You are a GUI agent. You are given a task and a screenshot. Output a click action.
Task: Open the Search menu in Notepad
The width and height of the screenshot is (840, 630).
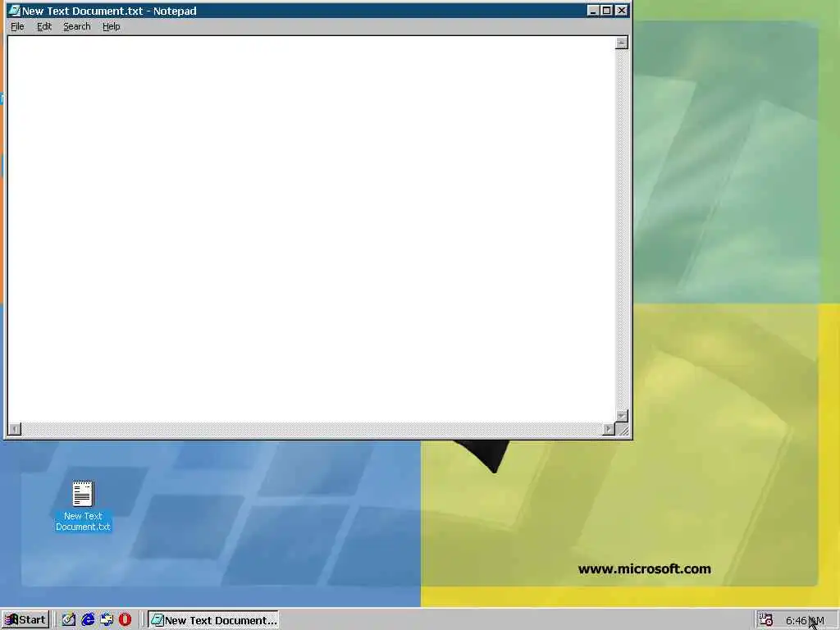(76, 26)
